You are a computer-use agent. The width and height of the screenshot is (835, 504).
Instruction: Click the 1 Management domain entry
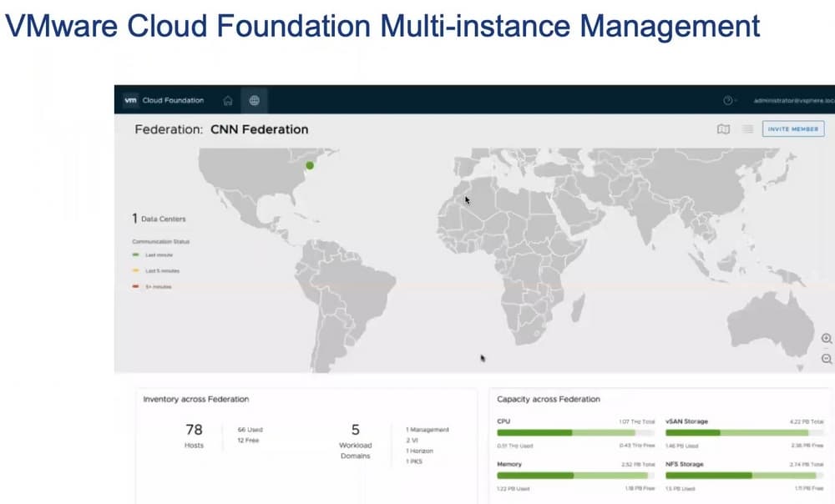pyautogui.click(x=427, y=430)
